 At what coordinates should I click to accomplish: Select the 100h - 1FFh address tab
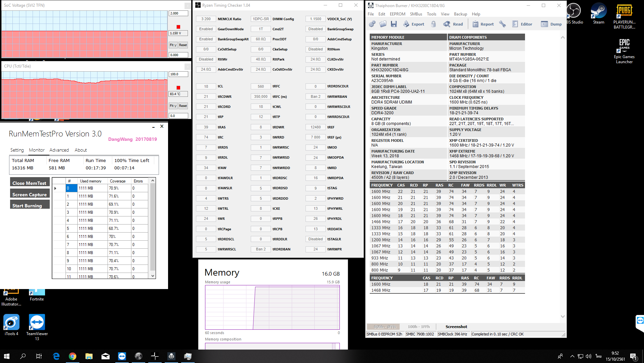pyautogui.click(x=419, y=327)
